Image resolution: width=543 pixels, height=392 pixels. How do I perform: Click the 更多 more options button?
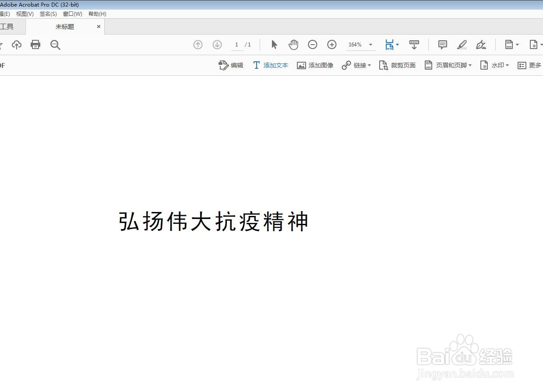click(530, 65)
